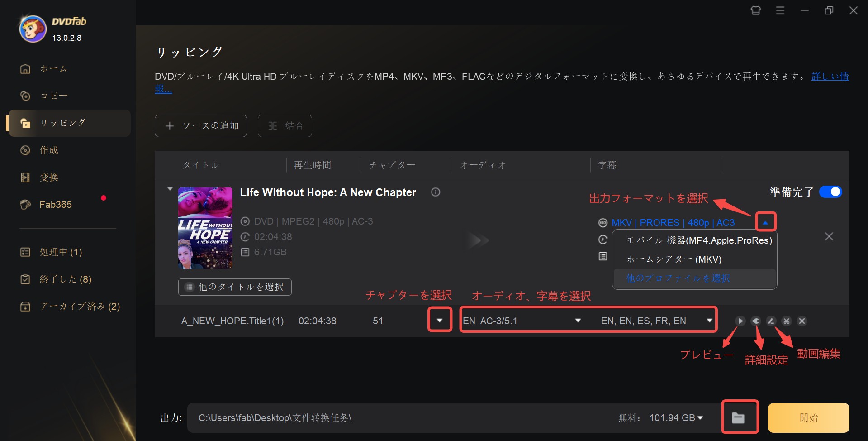868x441 pixels.
Task: Restore the window using title bar button
Action: pos(829,10)
